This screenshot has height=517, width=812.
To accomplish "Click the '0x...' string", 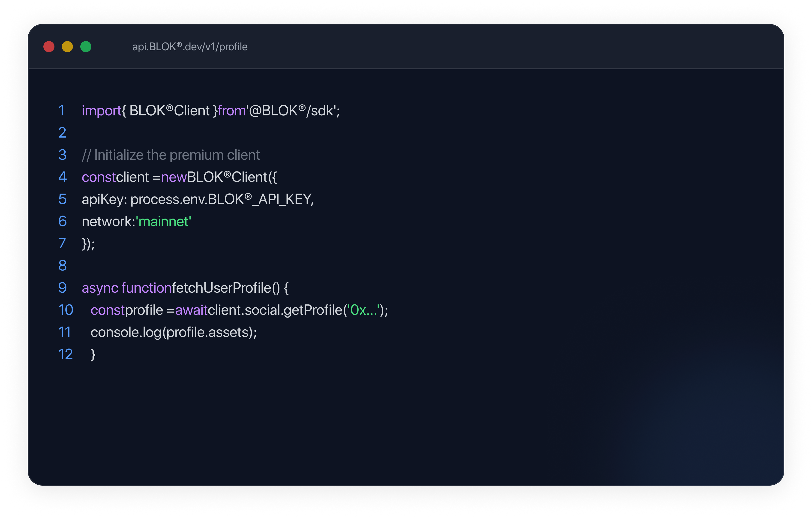I will click(363, 310).
